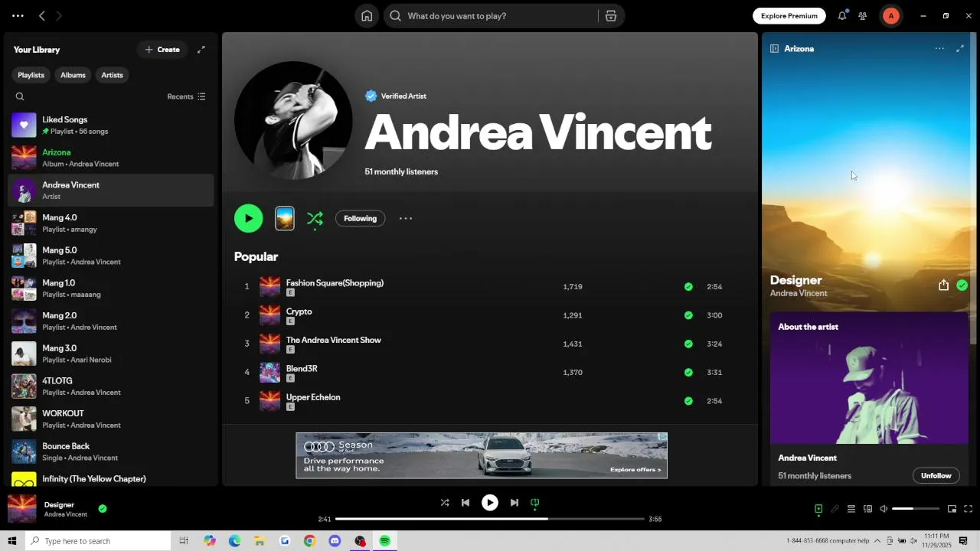The image size is (980, 551).
Task: Skip to previous track
Action: pyautogui.click(x=465, y=503)
